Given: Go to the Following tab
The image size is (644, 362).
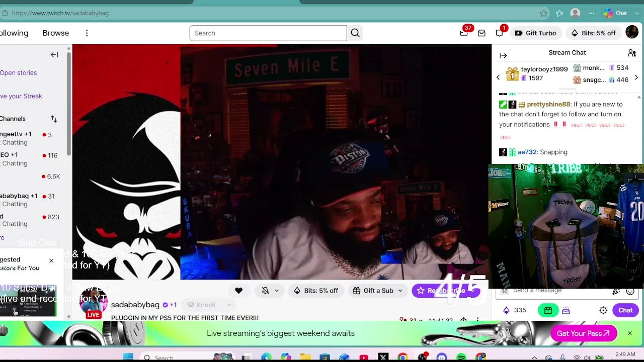Looking at the screenshot, I should click(14, 33).
